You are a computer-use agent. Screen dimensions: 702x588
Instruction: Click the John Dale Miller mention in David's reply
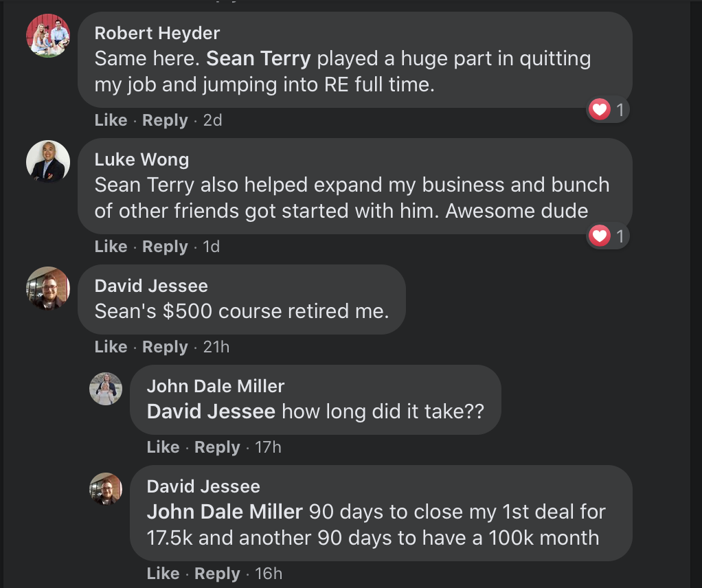[225, 512]
